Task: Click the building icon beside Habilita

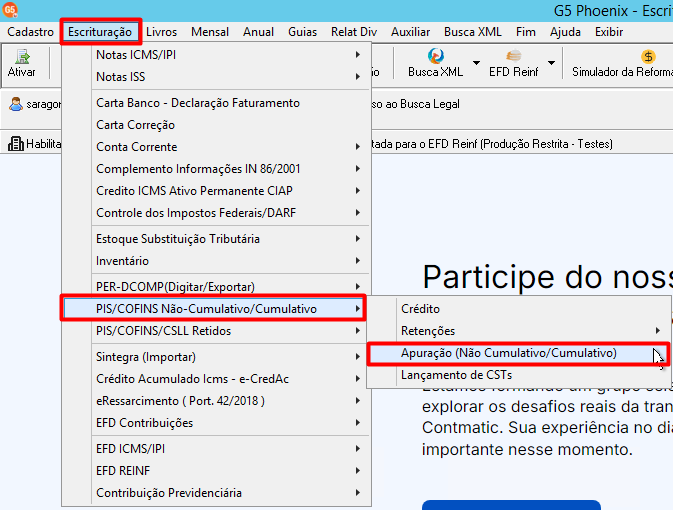Action: (x=16, y=144)
